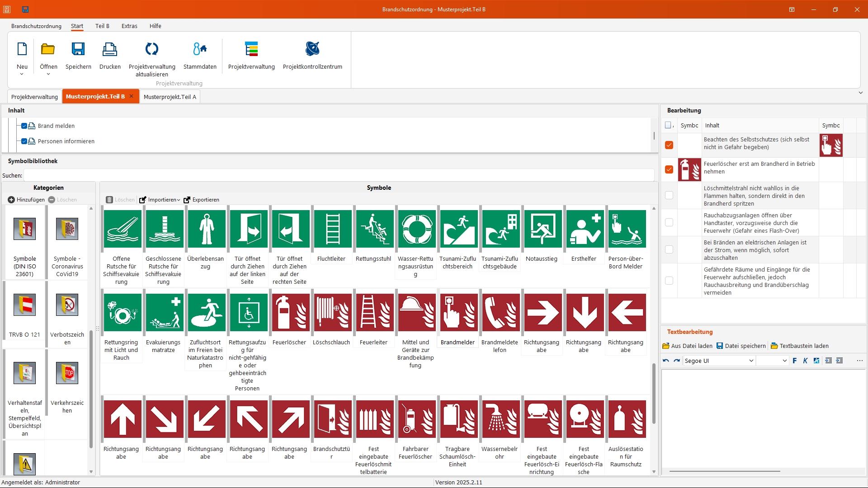The image size is (868, 488).
Task: Click Projektverwaltung aktualisieren refresh icon
Action: pyautogui.click(x=152, y=50)
